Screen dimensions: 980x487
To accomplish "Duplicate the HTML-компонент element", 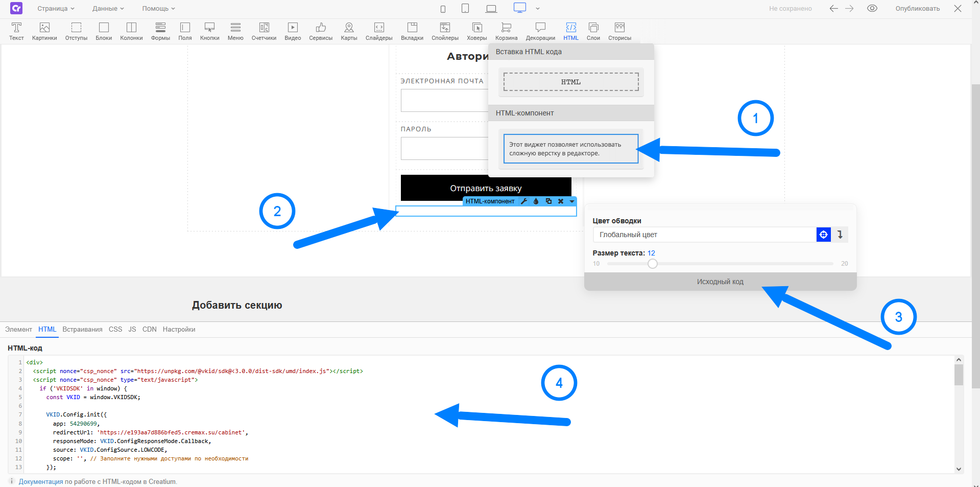I will (x=548, y=201).
